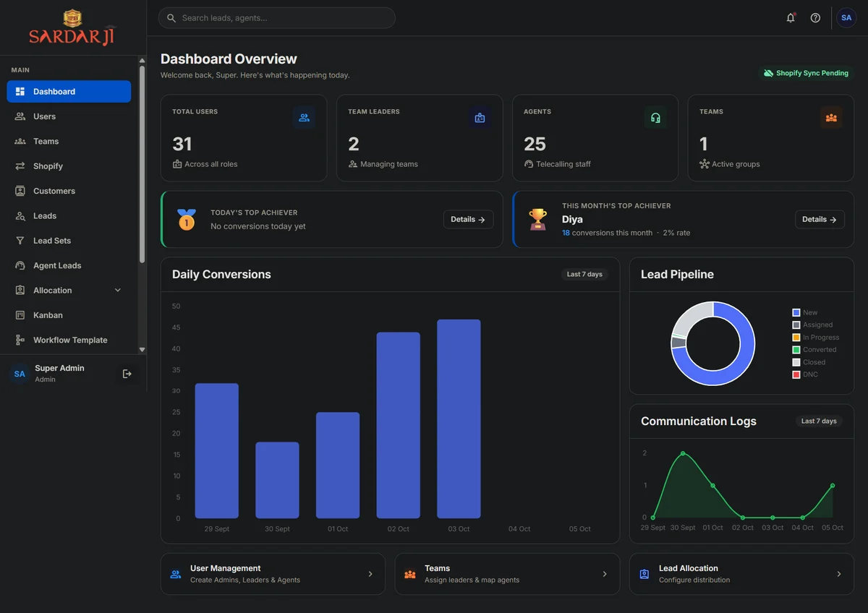Click the Super Admin name in sidebar

(59, 368)
